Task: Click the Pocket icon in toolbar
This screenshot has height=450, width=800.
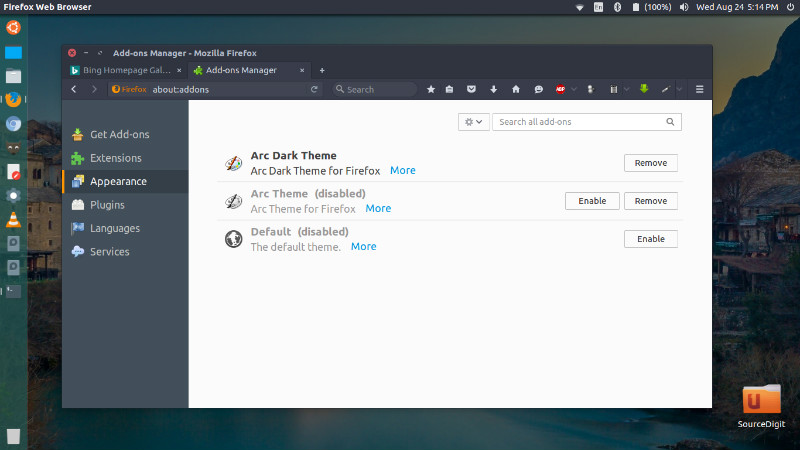Action: point(471,89)
